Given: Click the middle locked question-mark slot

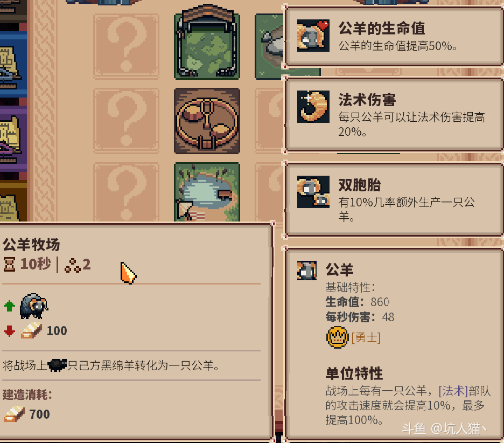Looking at the screenshot, I should 127,121.
